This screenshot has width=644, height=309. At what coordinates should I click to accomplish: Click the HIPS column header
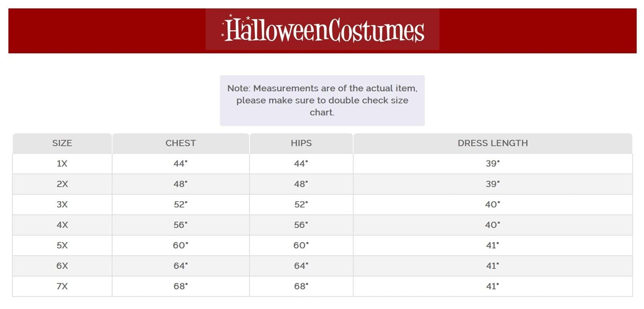[x=301, y=143]
